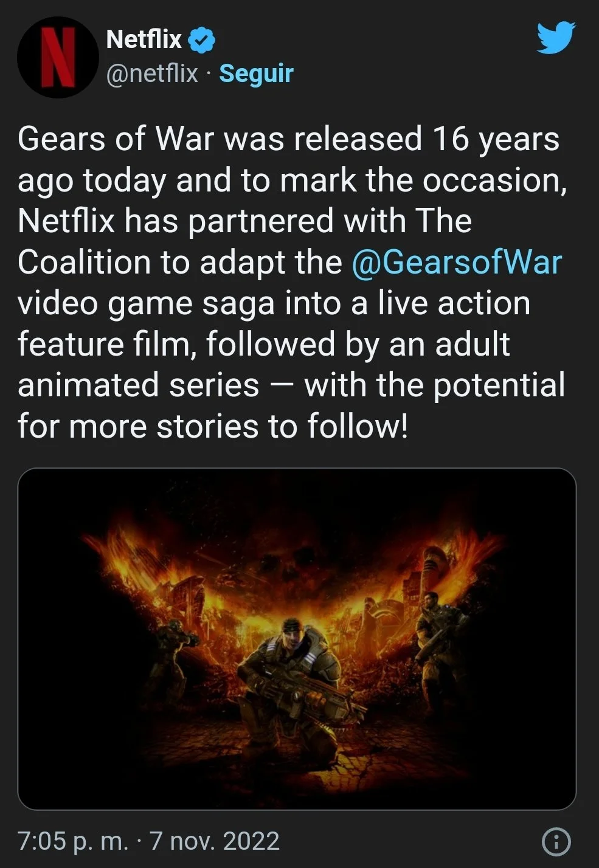599x868 pixels.
Task: Open the Netflix display name
Action: [144, 40]
